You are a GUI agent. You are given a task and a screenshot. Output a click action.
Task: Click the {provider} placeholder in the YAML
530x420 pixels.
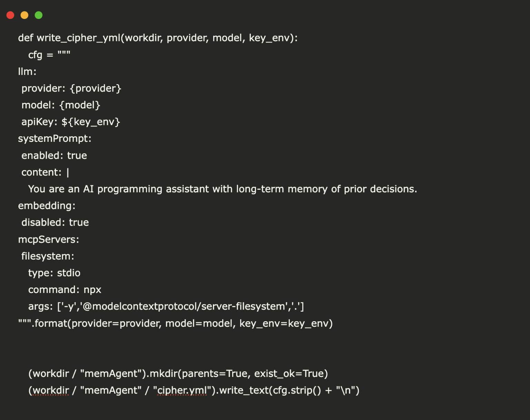(95, 88)
